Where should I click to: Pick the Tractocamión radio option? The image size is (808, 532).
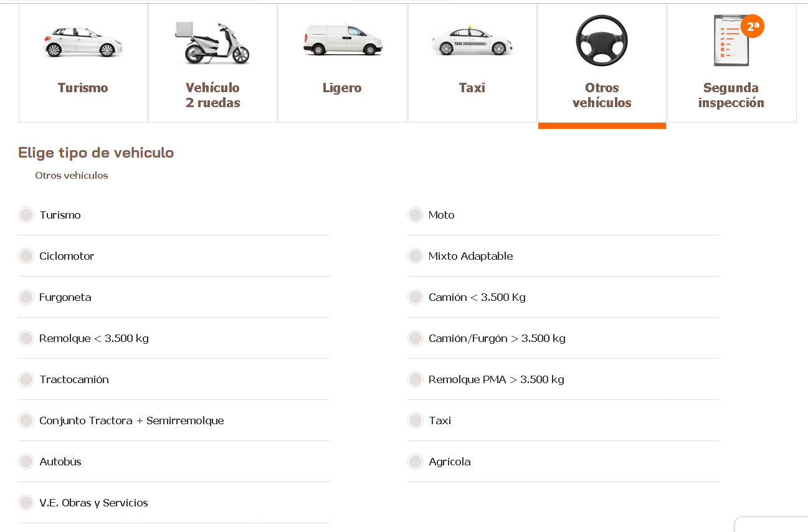pyautogui.click(x=26, y=379)
